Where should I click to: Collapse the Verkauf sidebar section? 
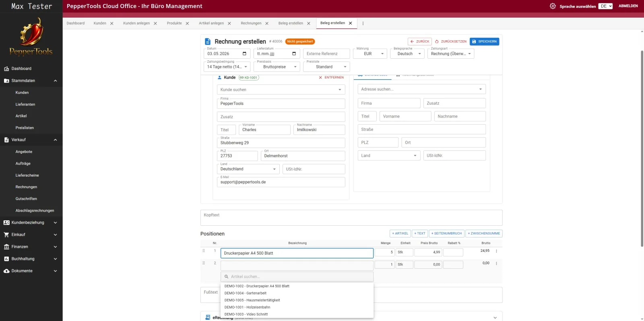click(x=55, y=140)
